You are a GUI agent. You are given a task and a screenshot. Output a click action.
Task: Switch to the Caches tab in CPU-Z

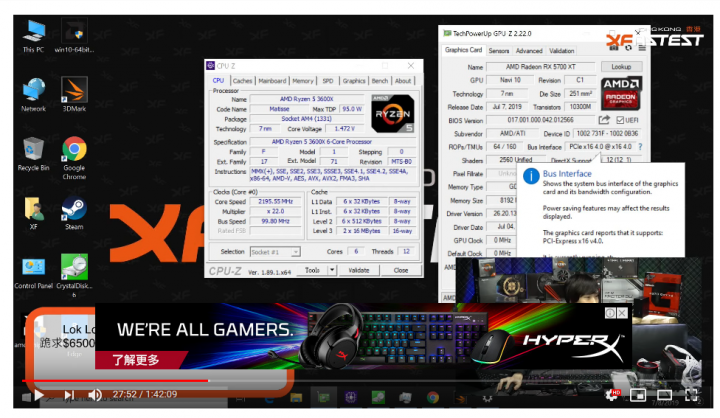coord(242,81)
